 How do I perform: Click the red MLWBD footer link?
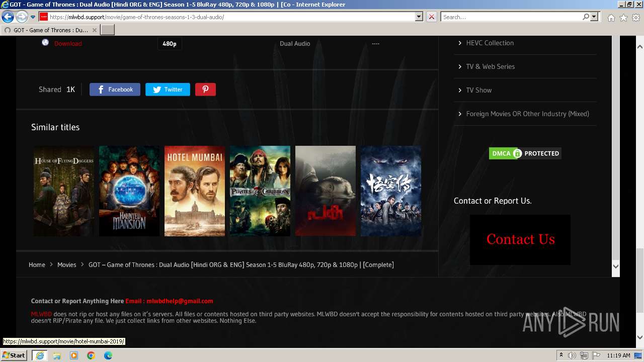[41, 314]
